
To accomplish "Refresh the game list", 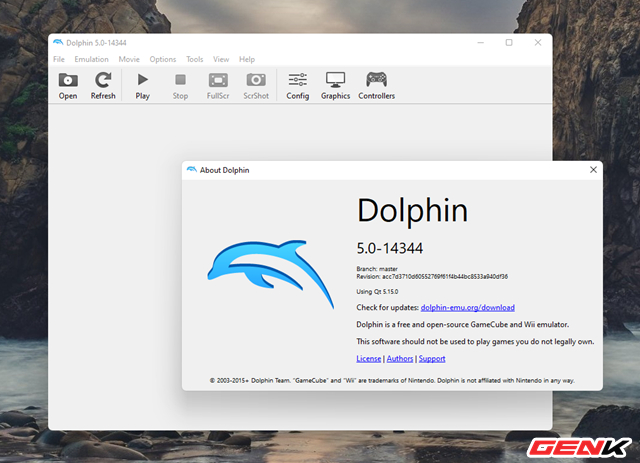I will 103,86.
